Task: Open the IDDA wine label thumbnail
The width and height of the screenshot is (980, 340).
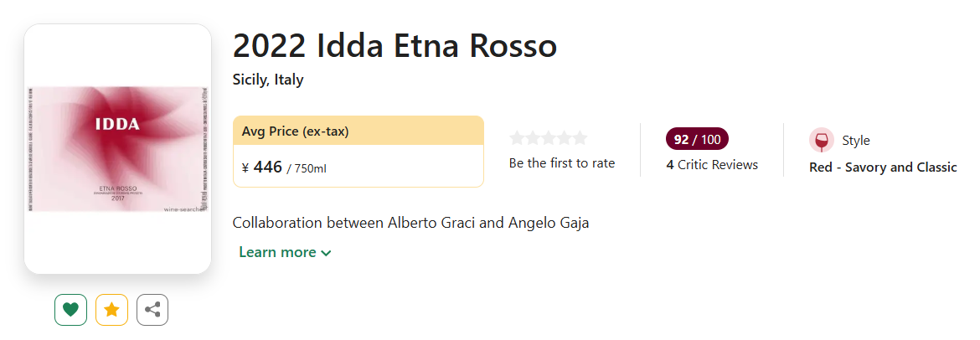Action: 117,148
